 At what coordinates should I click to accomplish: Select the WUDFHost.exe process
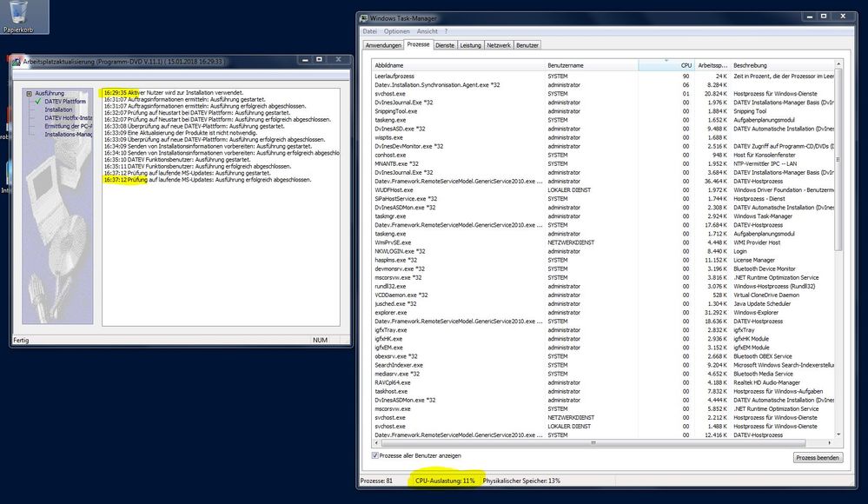(603, 190)
